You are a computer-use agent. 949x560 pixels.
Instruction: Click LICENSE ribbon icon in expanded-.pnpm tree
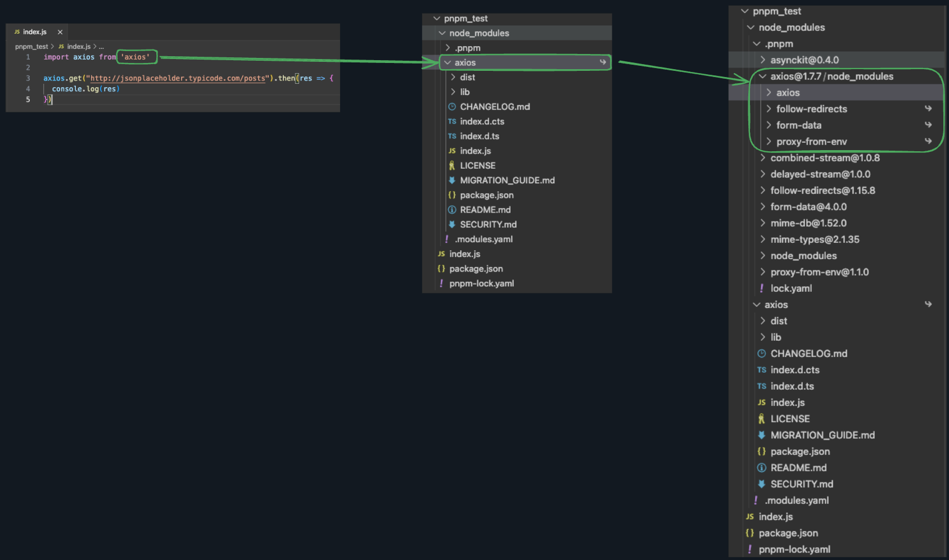(762, 419)
